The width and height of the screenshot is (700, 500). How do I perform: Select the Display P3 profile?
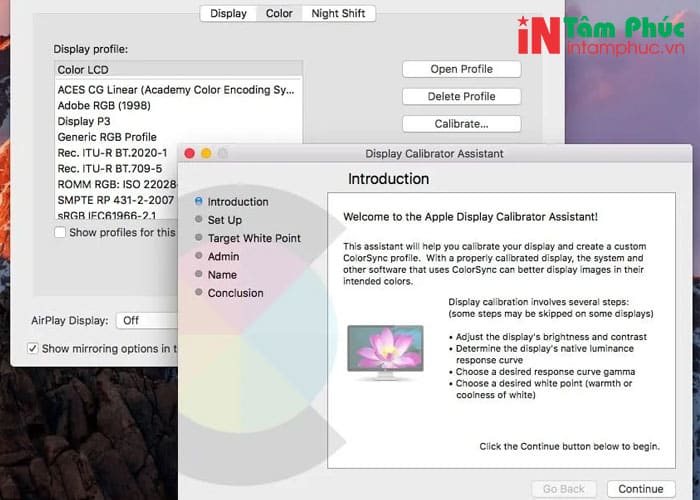pyautogui.click(x=178, y=121)
